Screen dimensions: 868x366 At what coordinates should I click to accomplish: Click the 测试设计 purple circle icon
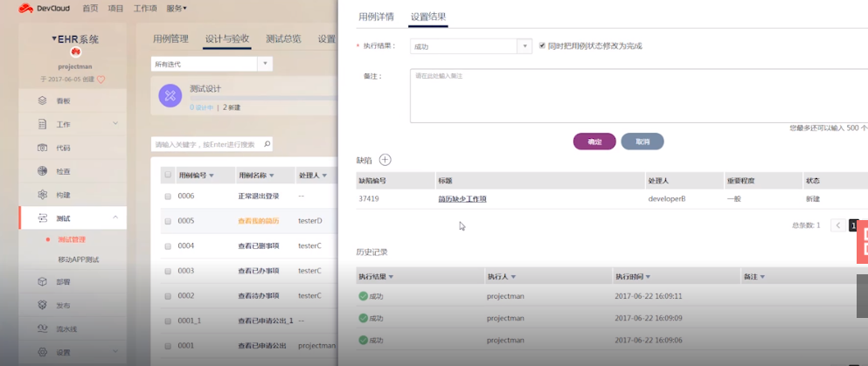(170, 95)
